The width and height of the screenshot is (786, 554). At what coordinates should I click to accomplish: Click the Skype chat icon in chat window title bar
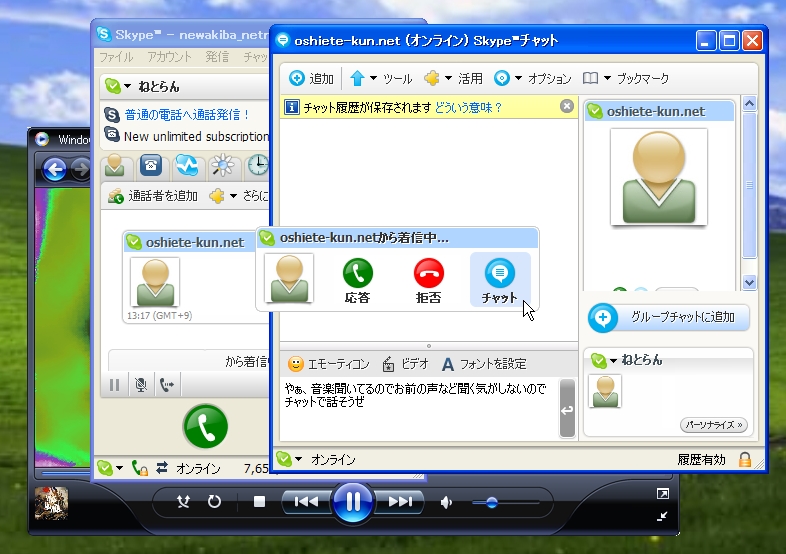tap(283, 40)
